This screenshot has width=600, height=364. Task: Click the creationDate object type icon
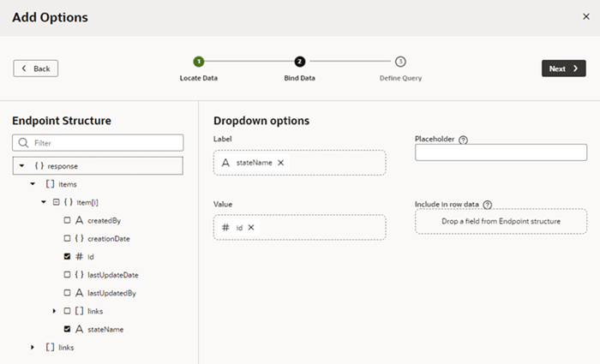pos(79,238)
